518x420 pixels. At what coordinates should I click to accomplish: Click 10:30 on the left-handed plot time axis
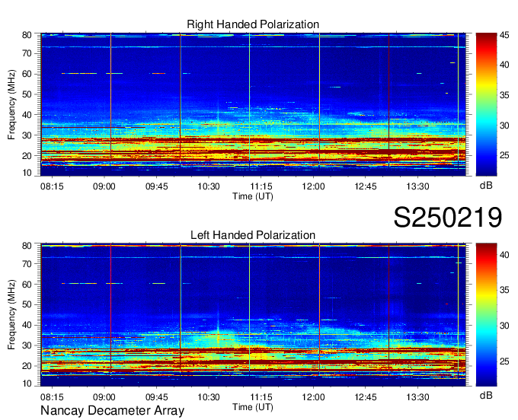tap(209, 396)
